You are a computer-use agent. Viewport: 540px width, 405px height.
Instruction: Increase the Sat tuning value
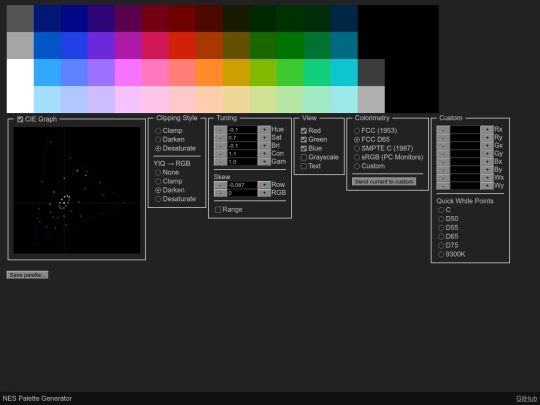point(264,137)
